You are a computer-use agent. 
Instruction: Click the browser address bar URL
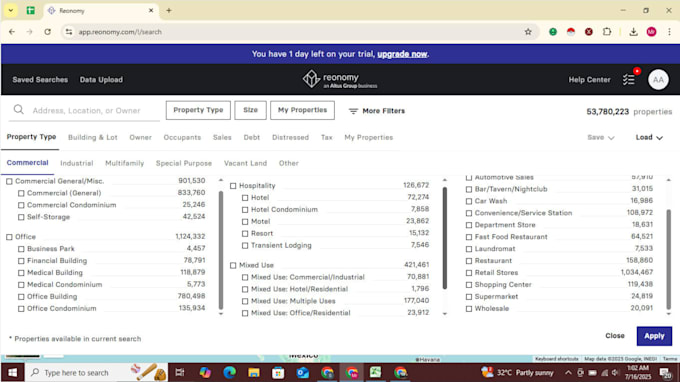tap(120, 32)
